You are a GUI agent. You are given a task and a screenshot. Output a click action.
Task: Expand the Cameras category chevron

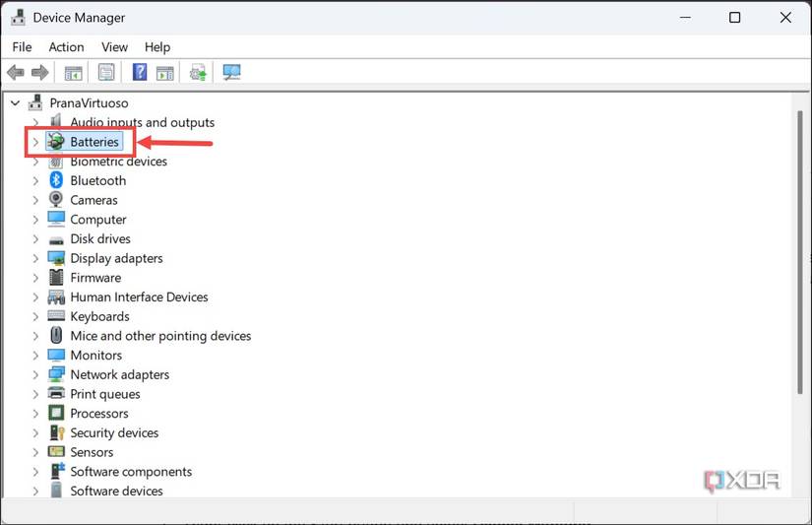point(35,200)
